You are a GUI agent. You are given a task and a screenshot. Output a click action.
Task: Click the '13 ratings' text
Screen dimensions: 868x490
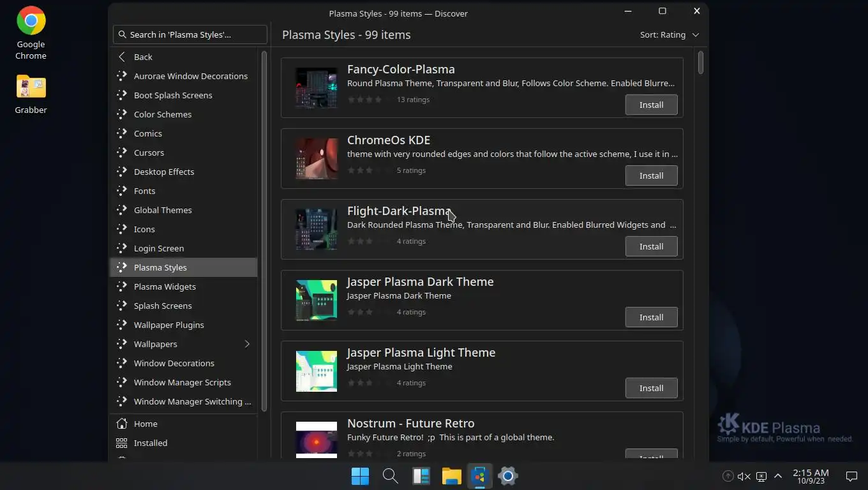coord(413,100)
